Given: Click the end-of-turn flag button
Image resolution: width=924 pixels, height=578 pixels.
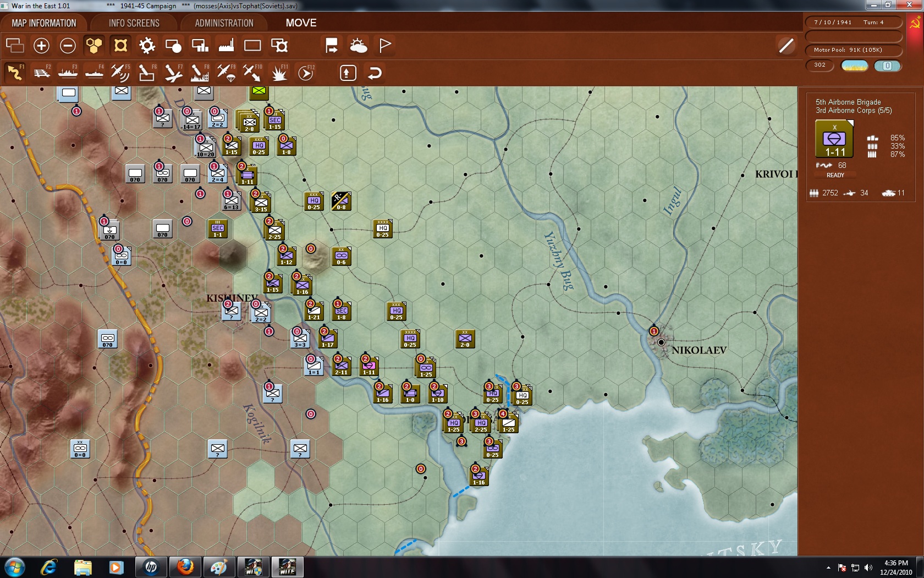Looking at the screenshot, I should 384,45.
